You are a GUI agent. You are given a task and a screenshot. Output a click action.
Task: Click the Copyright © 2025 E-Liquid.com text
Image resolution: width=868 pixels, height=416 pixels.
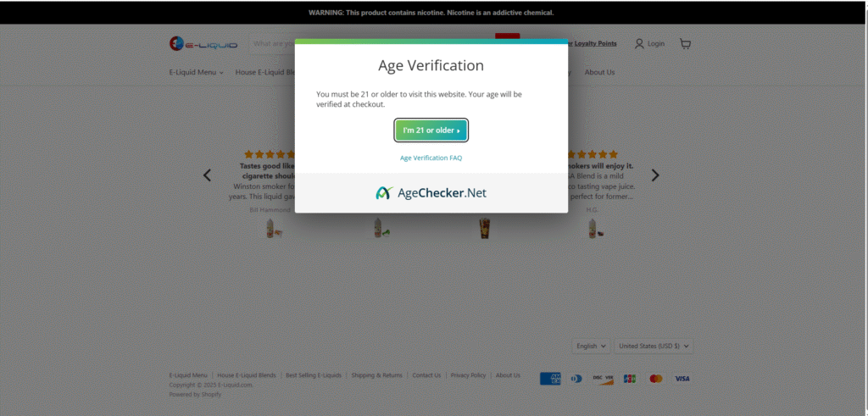point(211,385)
